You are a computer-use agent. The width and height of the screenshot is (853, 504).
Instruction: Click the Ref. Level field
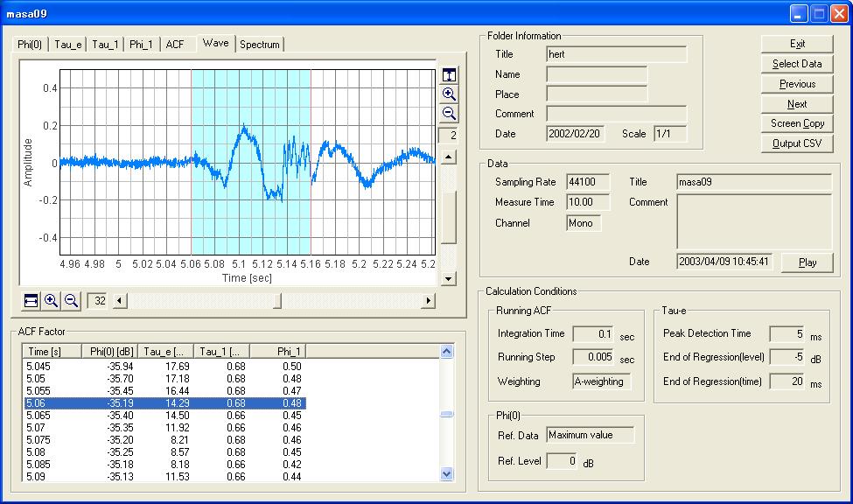(x=563, y=461)
